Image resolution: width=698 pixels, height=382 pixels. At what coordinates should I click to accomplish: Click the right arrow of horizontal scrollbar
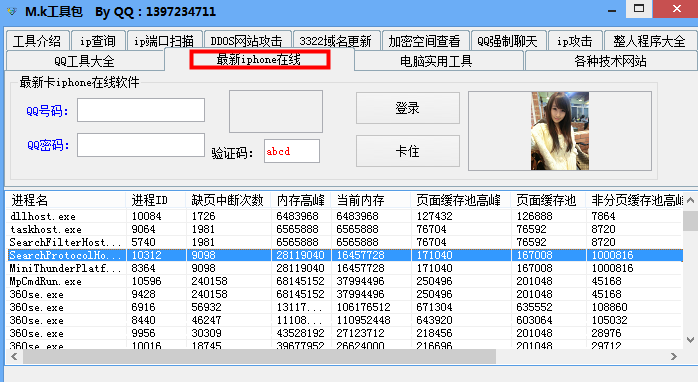point(674,356)
